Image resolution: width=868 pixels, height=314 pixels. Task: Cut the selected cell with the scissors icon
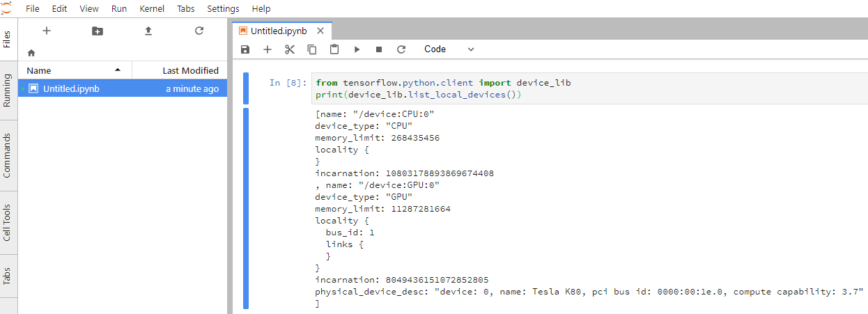pyautogui.click(x=290, y=49)
